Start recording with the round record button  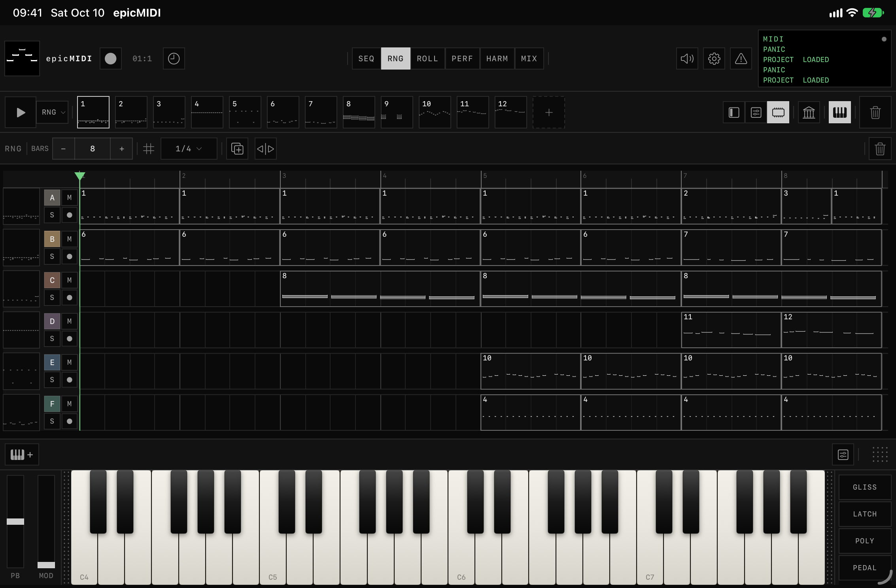pos(111,58)
